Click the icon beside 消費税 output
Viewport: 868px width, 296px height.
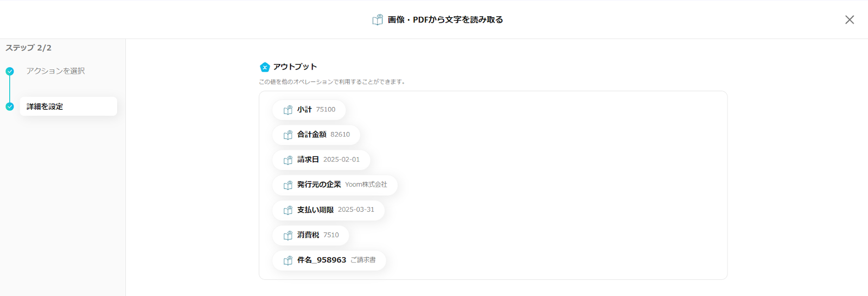pyautogui.click(x=288, y=235)
